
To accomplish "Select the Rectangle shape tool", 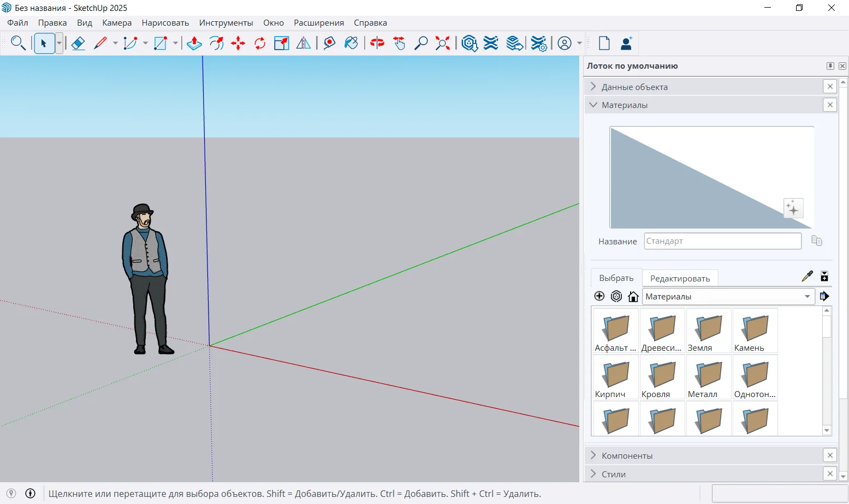I will click(x=160, y=43).
